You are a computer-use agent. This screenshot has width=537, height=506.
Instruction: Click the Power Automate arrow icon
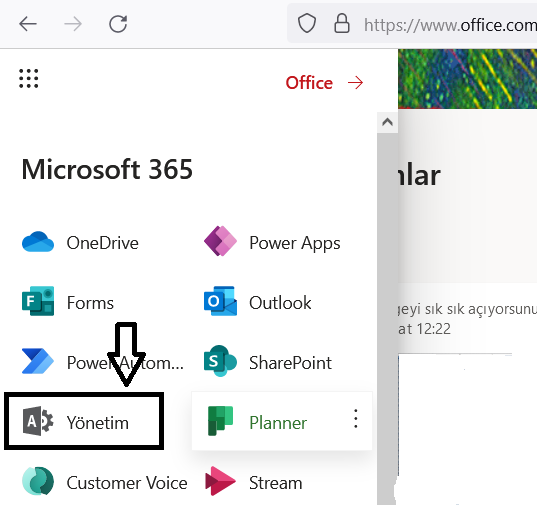pos(38,361)
